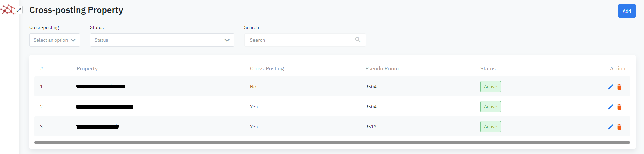The image size is (644, 154).
Task: Delete the second property row
Action: [x=619, y=107]
